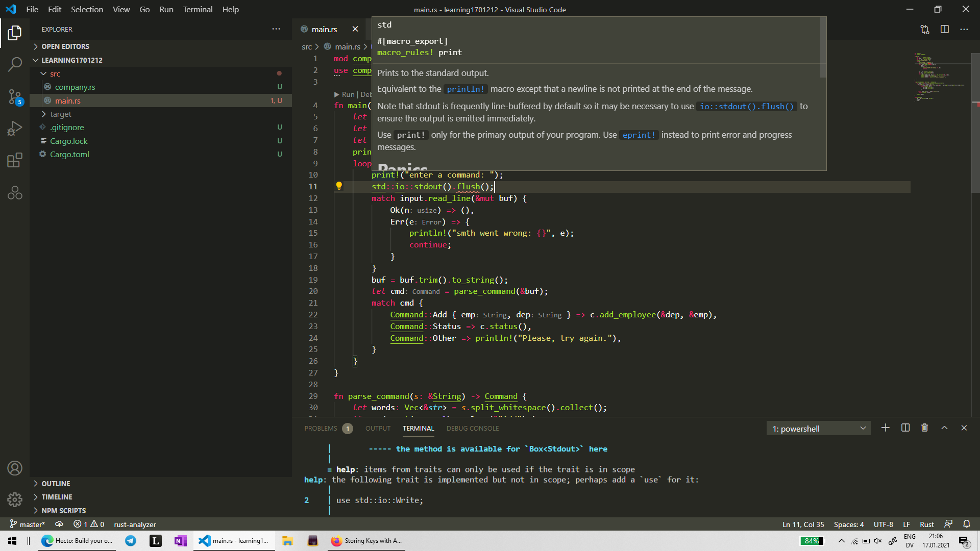Open Source Control view with 5 changes
The height and width of the screenshot is (551, 980).
coord(15,96)
